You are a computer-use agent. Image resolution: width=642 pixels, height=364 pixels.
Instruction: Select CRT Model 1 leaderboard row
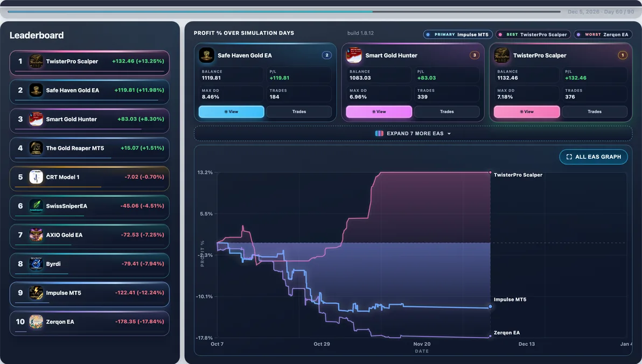(x=89, y=179)
